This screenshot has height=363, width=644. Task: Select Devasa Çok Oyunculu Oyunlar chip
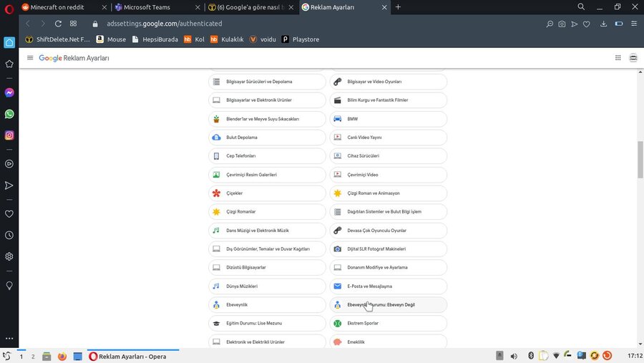pos(388,231)
